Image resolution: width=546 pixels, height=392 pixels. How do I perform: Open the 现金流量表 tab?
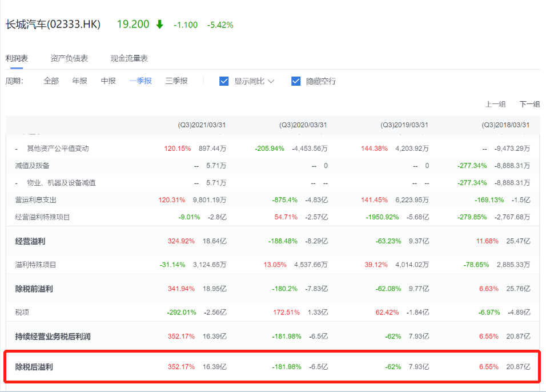pyautogui.click(x=129, y=58)
